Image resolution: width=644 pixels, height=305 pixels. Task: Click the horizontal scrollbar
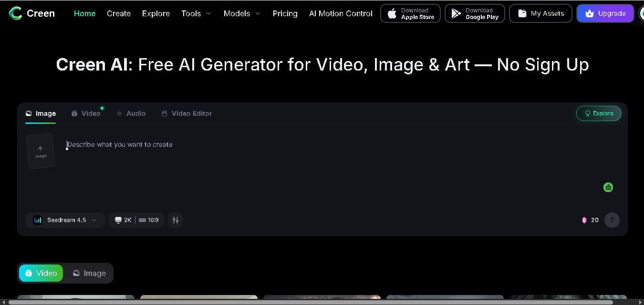tap(311, 302)
